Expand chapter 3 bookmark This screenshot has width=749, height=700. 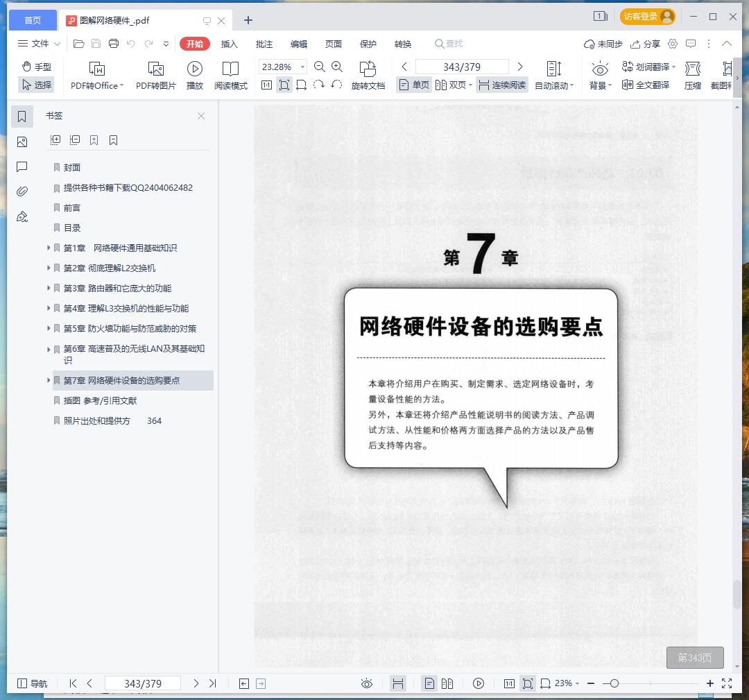click(x=49, y=288)
